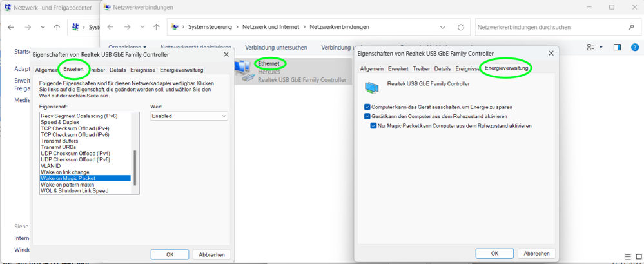This screenshot has height=264, width=644.
Task: Toggle the preview pane icon
Action: (617, 47)
